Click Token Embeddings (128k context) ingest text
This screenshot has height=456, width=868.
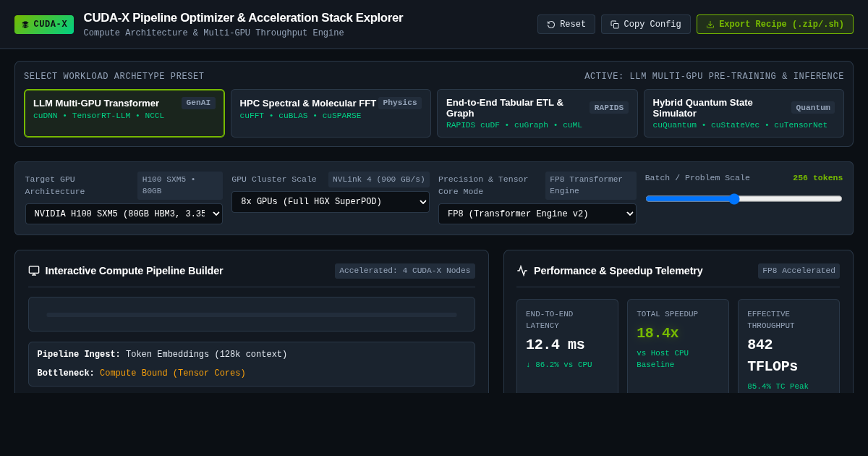click(206, 355)
